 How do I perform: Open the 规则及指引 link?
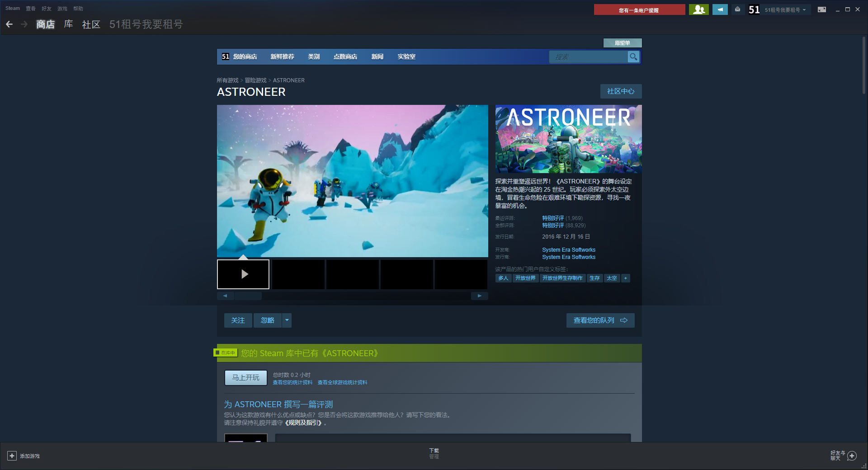pyautogui.click(x=303, y=423)
